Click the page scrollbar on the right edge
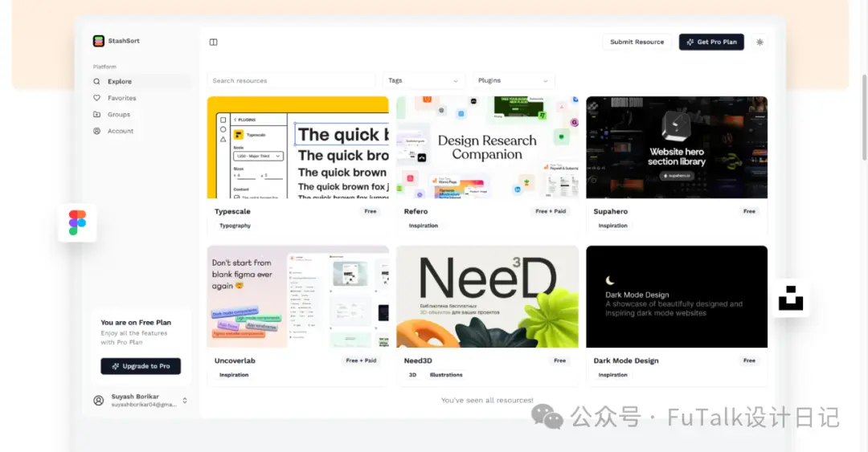The width and height of the screenshot is (868, 452). (x=865, y=117)
